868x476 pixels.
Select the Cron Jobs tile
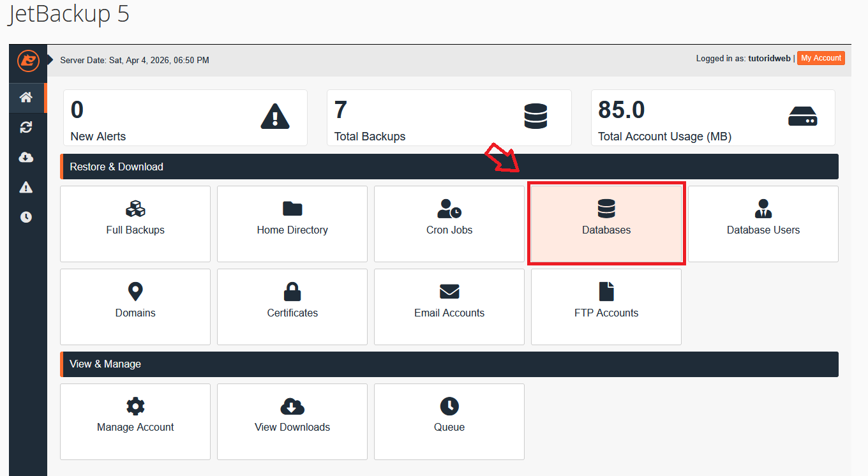(449, 224)
